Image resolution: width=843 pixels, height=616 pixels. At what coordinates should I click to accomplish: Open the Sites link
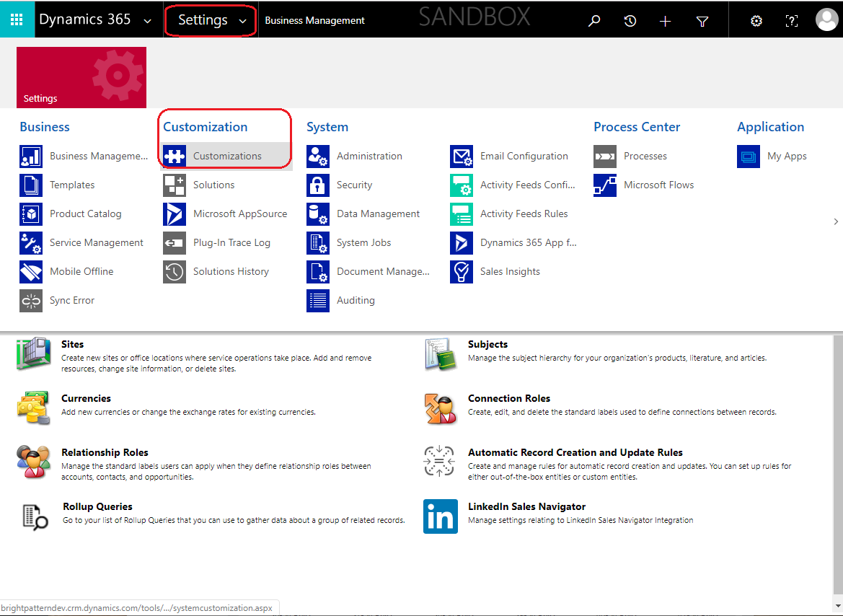pyautogui.click(x=73, y=344)
